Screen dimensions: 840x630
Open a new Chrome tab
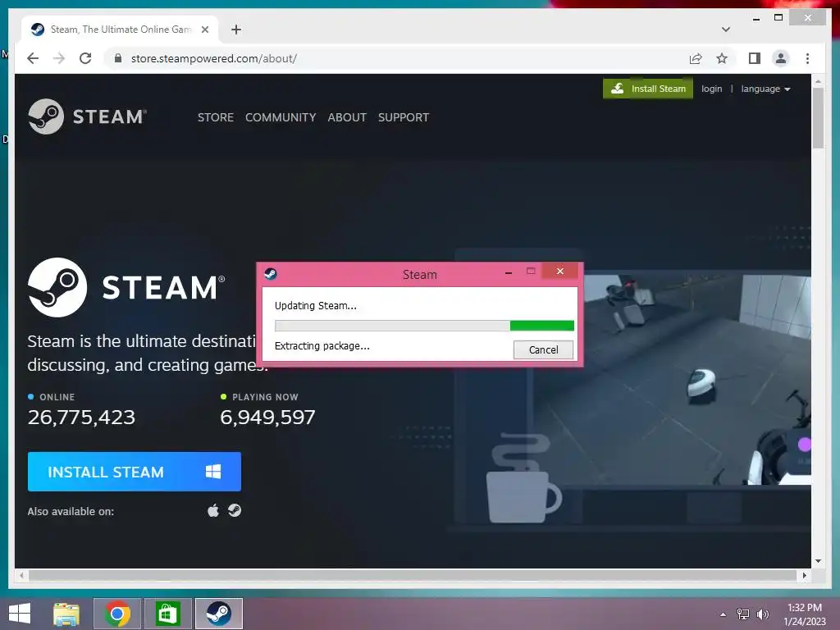236,30
